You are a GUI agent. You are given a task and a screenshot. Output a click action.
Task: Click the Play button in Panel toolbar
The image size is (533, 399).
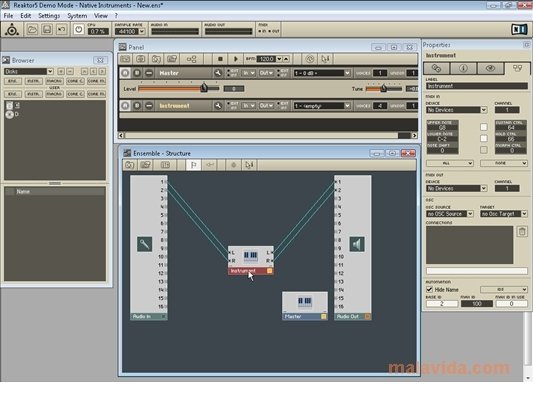click(236, 59)
